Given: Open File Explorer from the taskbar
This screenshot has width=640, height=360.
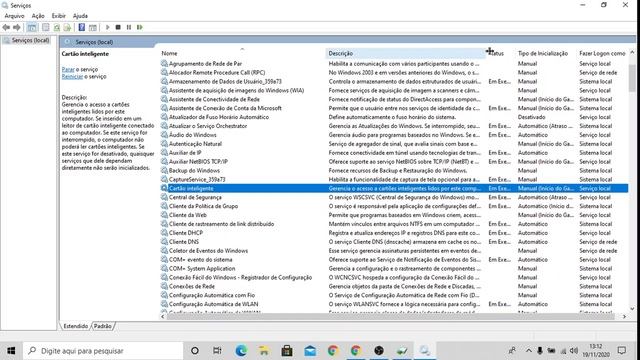Looking at the screenshot, I should pyautogui.click(x=264, y=351).
